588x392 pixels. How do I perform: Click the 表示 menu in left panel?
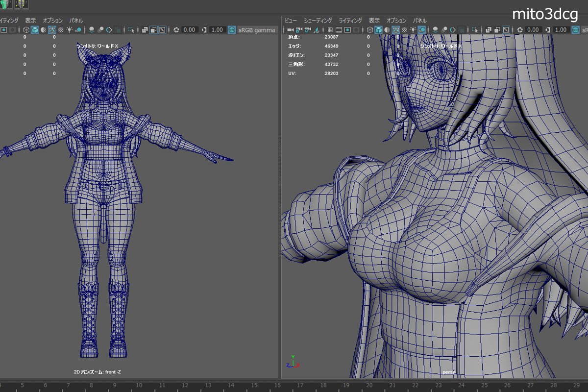tap(31, 21)
